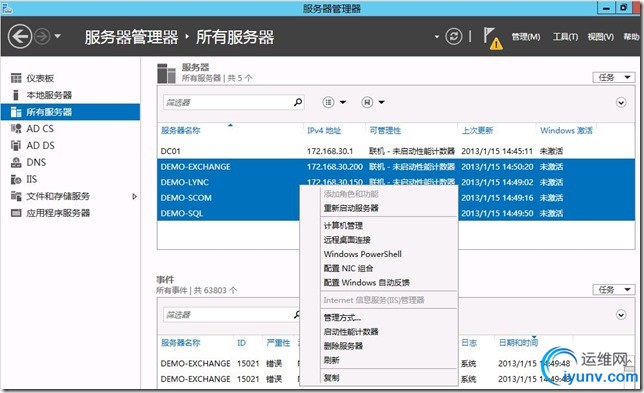Open the 视图(V) menu
The height and width of the screenshot is (393, 644).
(x=600, y=37)
